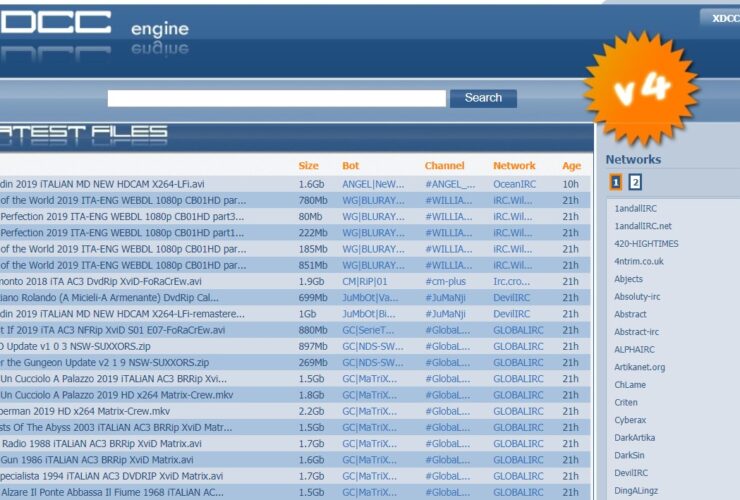
Task: Open the ALPHAIRC network entry
Action: (635, 350)
